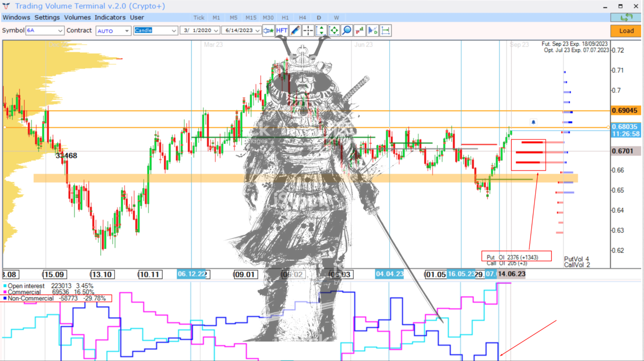Click the Non-Commercial legend entry

[x=54, y=298]
